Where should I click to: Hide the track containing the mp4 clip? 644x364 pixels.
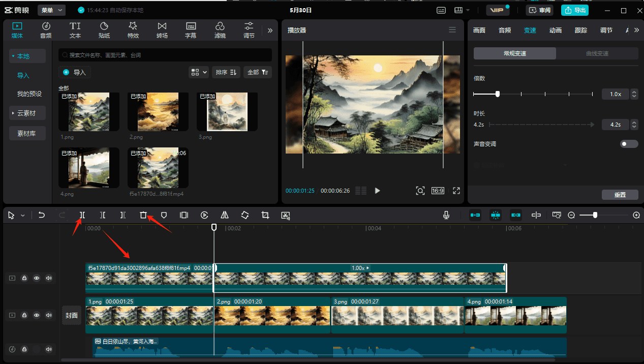(x=37, y=278)
